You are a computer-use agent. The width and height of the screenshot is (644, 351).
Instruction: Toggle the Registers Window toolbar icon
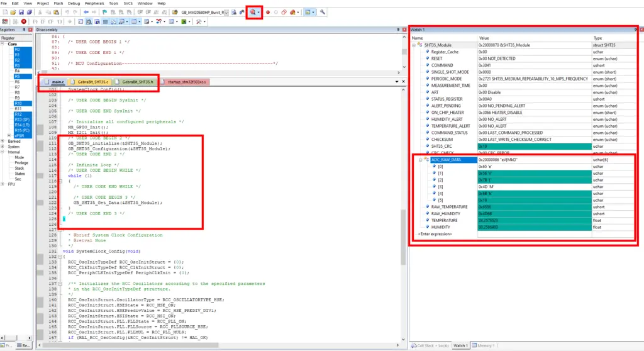coord(105,22)
